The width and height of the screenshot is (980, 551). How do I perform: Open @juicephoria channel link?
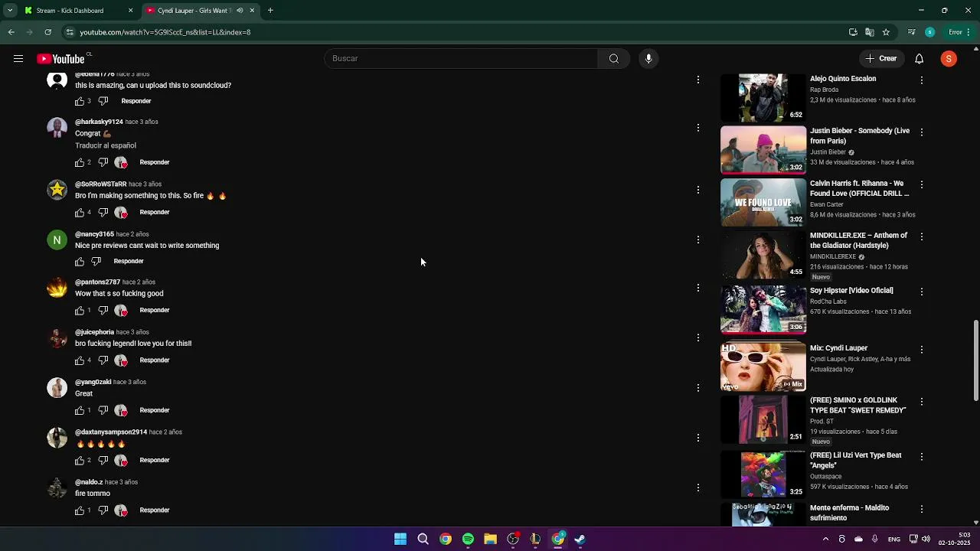click(94, 332)
